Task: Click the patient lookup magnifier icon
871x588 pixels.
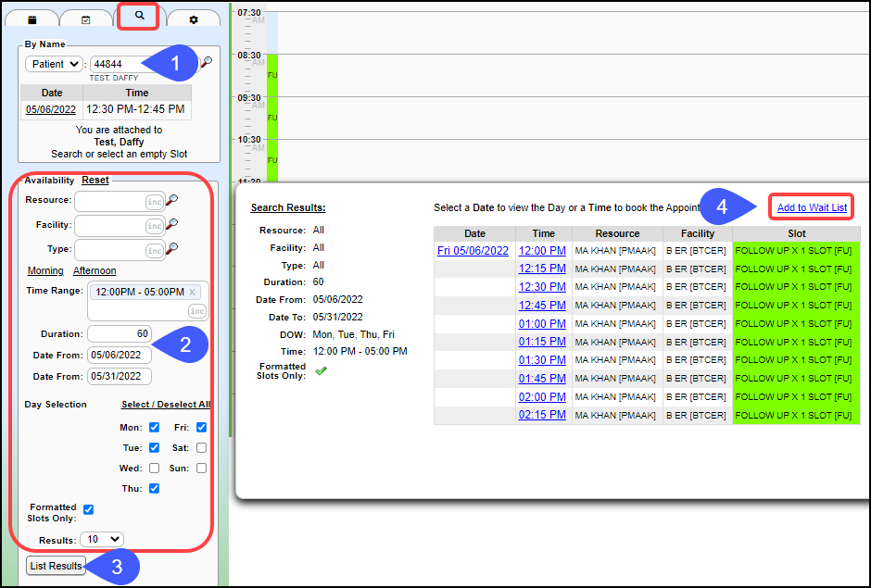Action: 207,63
